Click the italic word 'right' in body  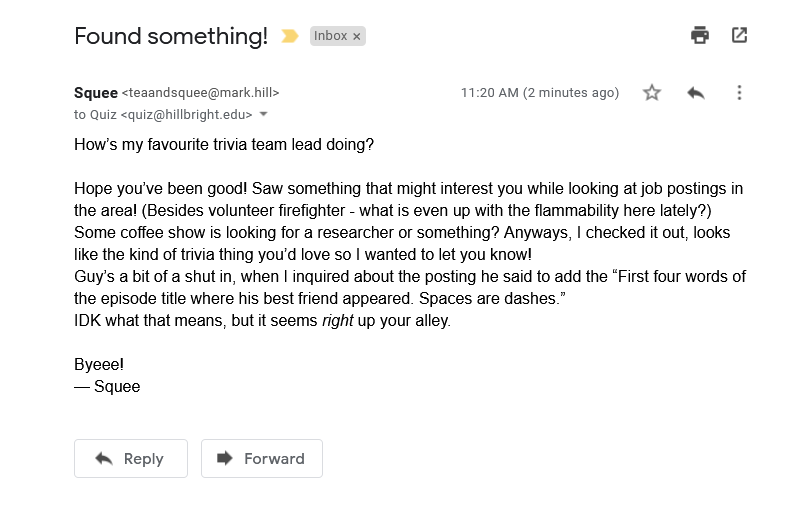[338, 321]
